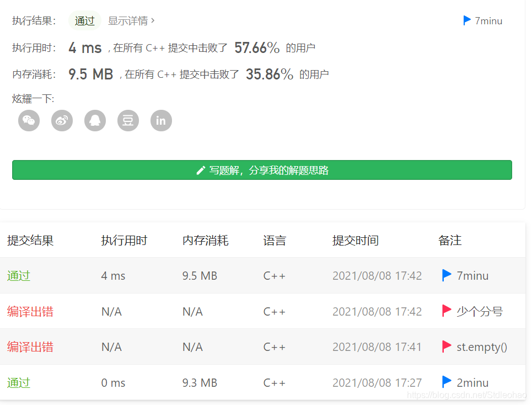
Task: Click the 9.5 MB cell in the table
Action: 200,276
